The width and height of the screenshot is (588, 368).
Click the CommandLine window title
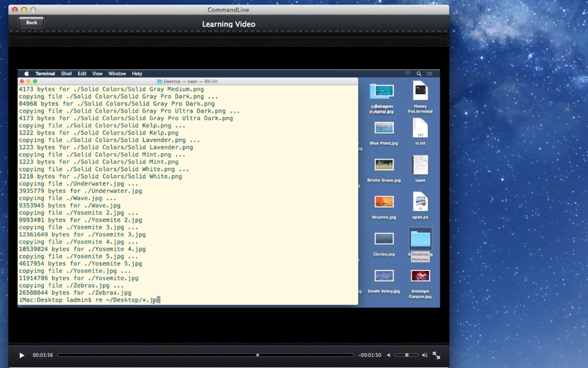click(x=229, y=10)
